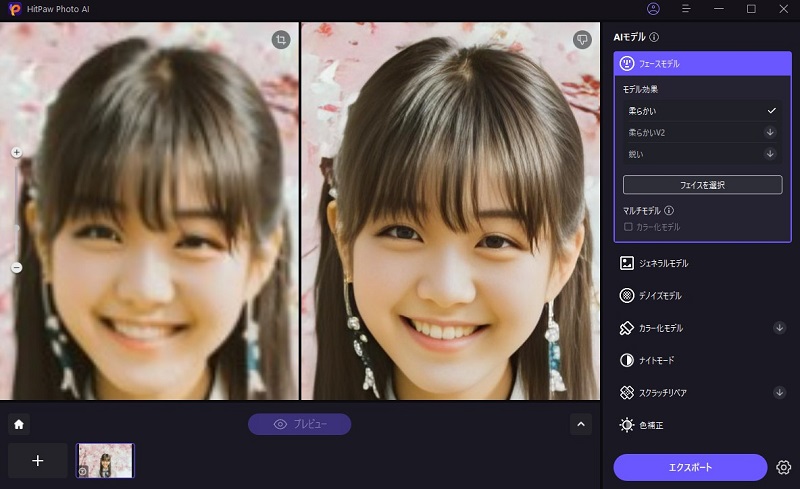The width and height of the screenshot is (800, 489).
Task: Click the モデル効果 label
Action: (640, 89)
